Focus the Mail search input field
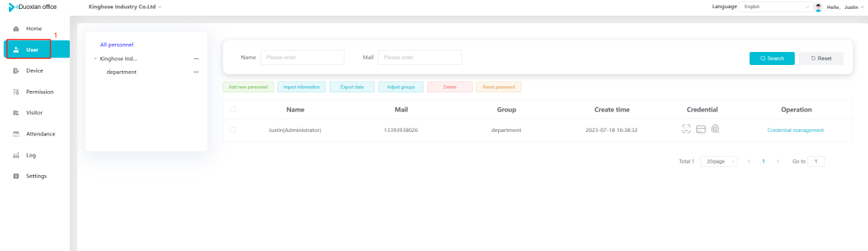 point(420,57)
